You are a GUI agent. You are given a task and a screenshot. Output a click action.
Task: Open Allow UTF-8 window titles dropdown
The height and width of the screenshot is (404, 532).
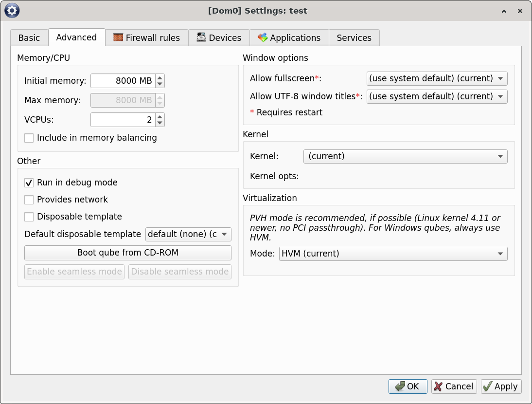[x=437, y=96]
